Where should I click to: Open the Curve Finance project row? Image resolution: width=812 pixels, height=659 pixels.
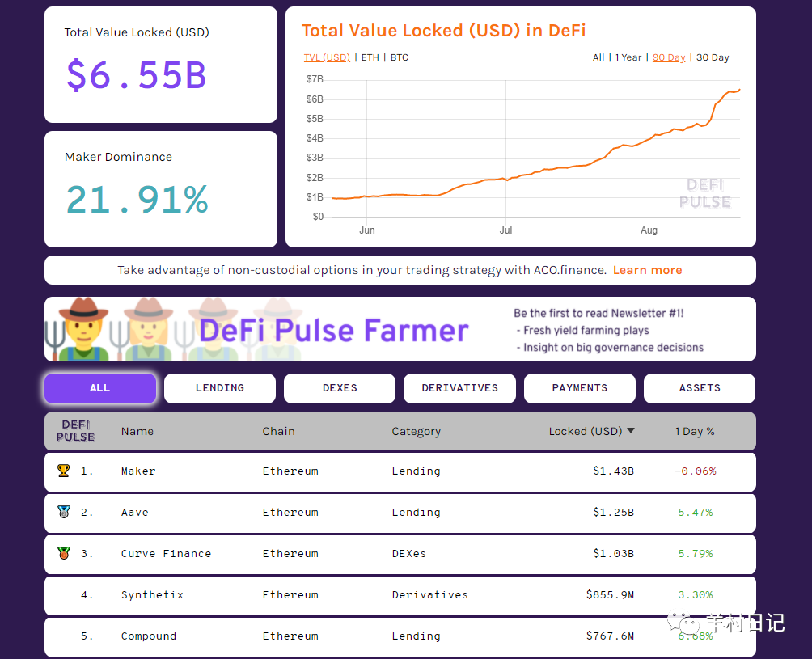point(400,555)
